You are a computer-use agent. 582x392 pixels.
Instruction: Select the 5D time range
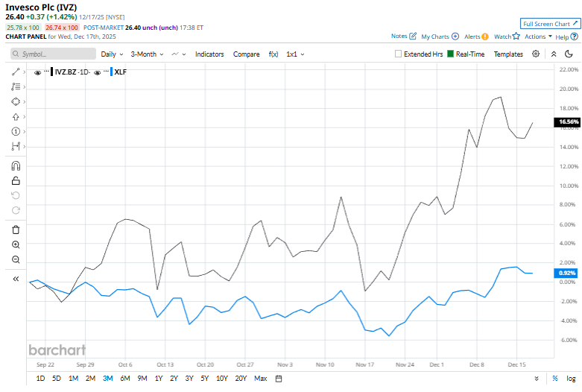[x=57, y=379]
